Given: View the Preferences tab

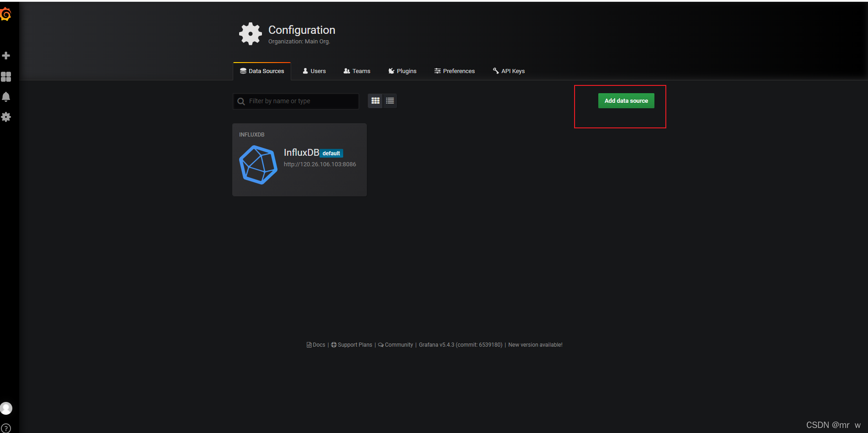Looking at the screenshot, I should pyautogui.click(x=455, y=71).
